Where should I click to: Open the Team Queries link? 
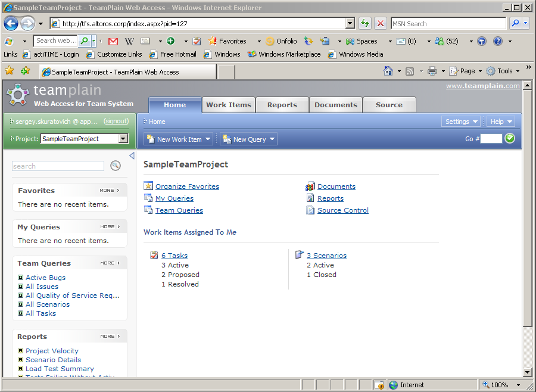[x=179, y=210]
